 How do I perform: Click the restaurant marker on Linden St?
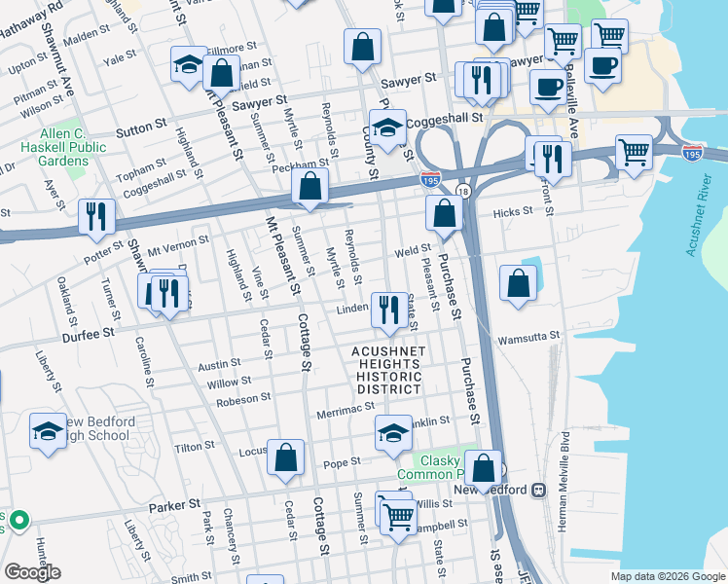[389, 312]
